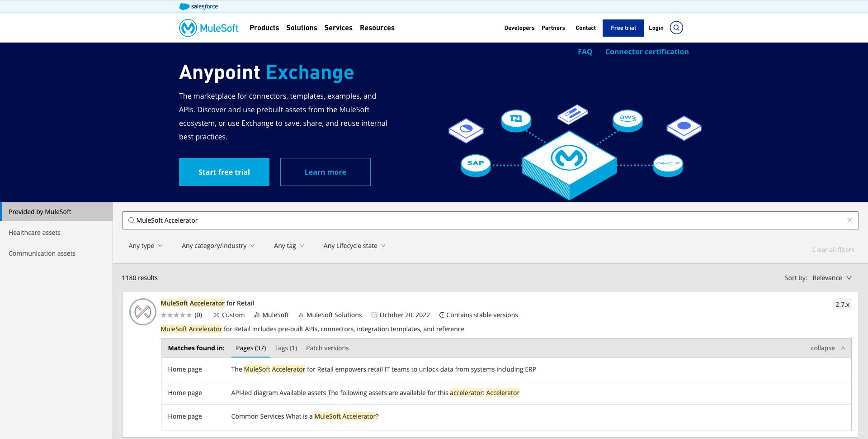The image size is (868, 439).
Task: Open the Any type filter dropdown
Action: pyautogui.click(x=145, y=246)
